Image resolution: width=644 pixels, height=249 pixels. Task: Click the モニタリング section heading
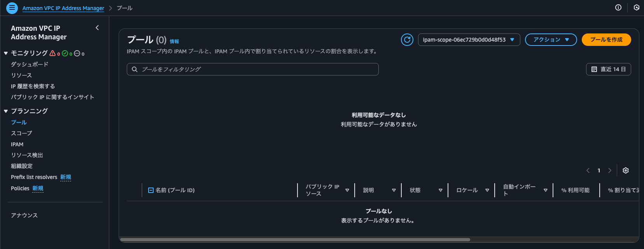tap(29, 53)
